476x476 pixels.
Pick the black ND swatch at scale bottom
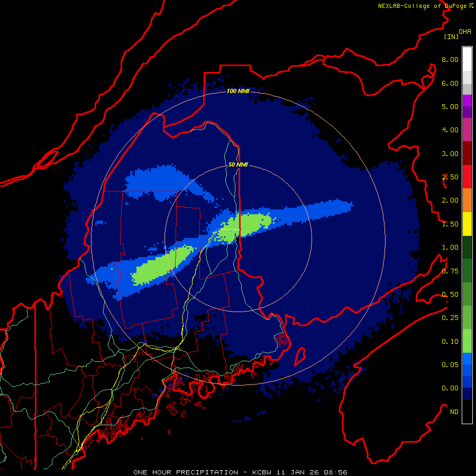tap(467, 411)
